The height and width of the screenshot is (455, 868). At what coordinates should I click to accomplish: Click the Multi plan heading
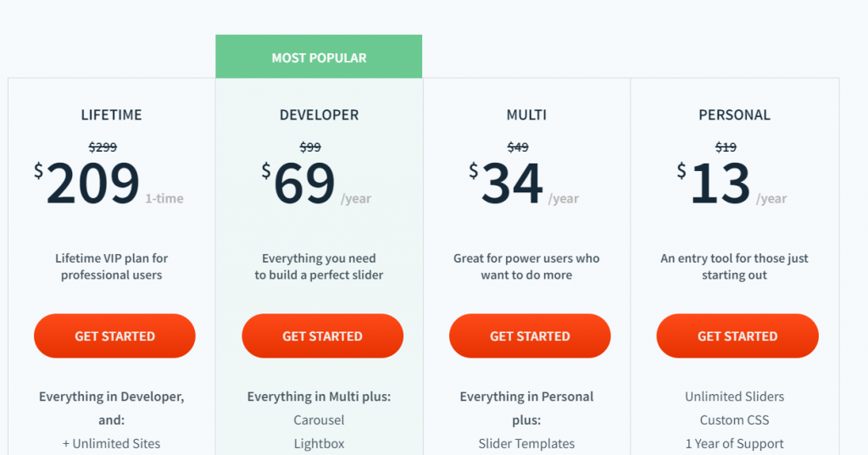click(526, 114)
